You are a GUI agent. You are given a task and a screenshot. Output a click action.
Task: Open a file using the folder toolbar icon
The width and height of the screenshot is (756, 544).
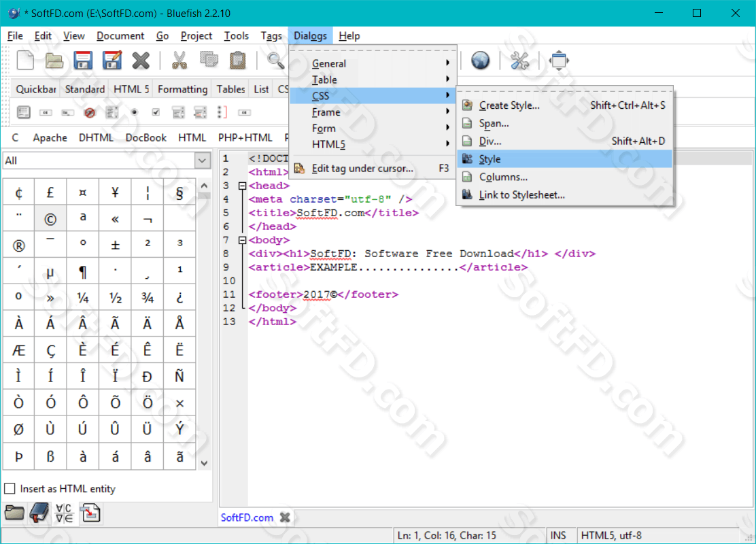(x=54, y=61)
